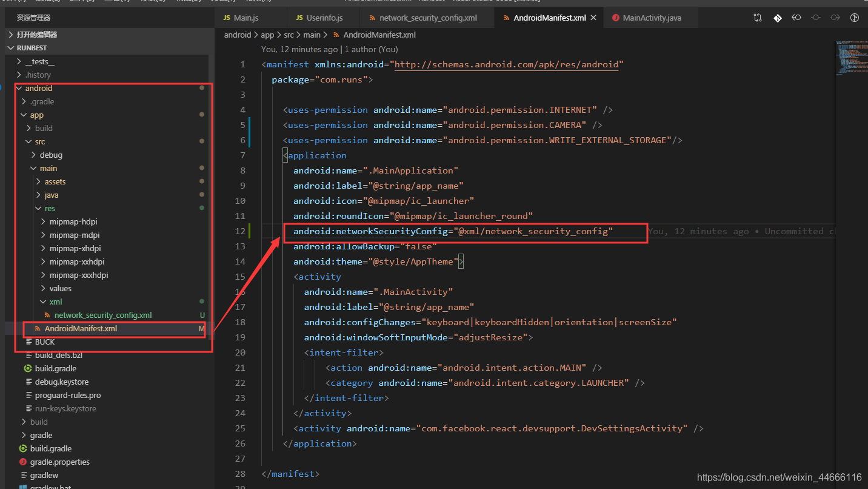Open the next revision arrow icon

(835, 18)
